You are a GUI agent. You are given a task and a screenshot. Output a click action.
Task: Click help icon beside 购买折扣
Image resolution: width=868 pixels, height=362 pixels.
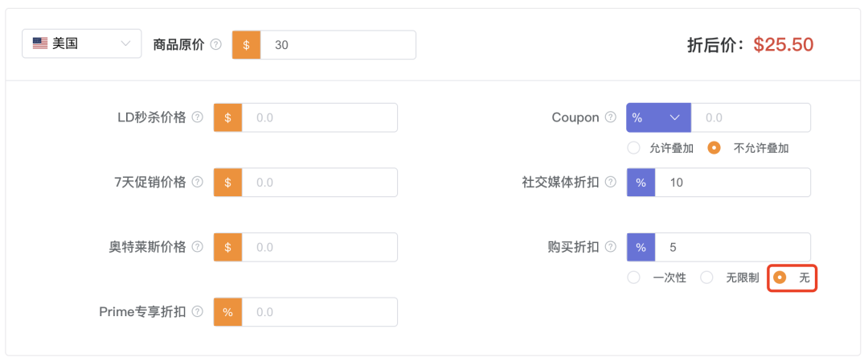pyautogui.click(x=610, y=247)
